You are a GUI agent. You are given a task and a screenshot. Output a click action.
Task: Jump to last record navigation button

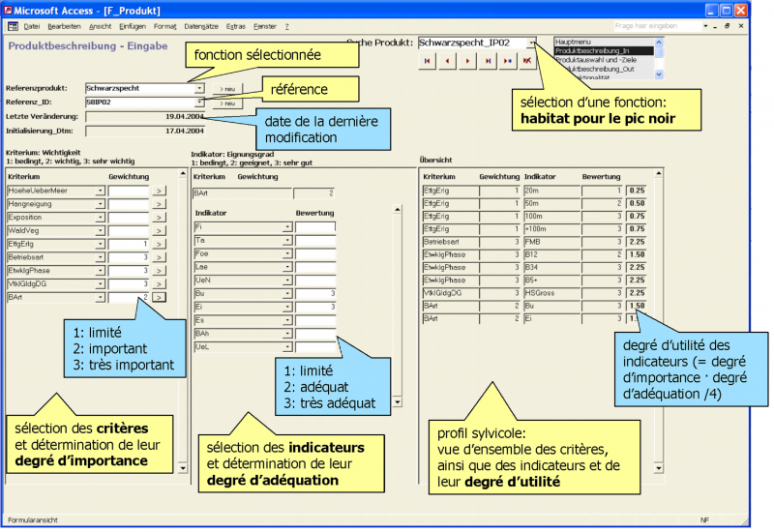pos(488,61)
